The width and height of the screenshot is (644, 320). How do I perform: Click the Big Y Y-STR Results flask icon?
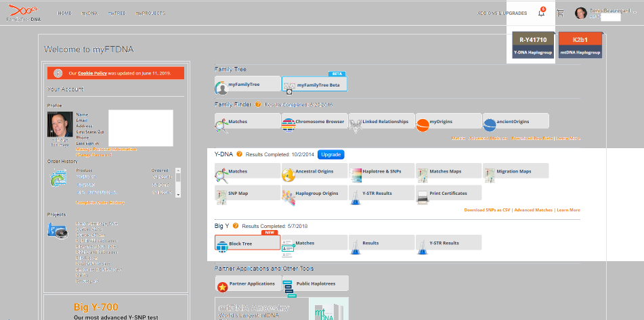(x=422, y=248)
